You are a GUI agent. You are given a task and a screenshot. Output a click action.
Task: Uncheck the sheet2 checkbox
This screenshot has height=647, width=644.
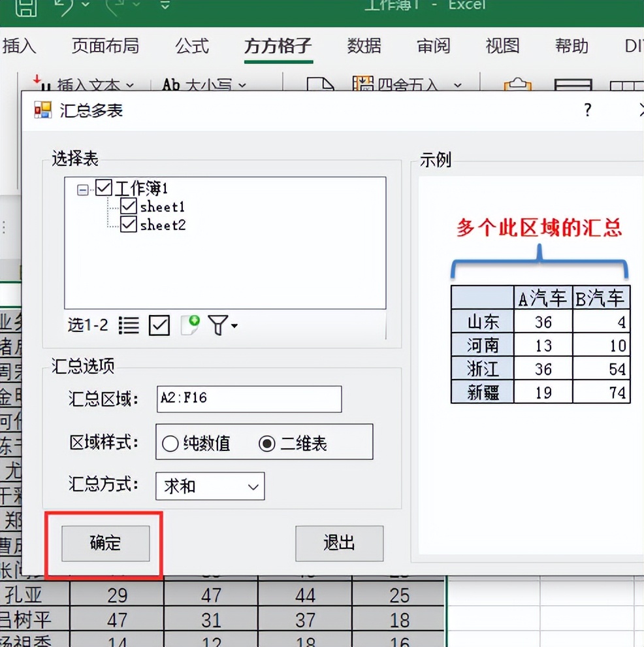pyautogui.click(x=130, y=224)
